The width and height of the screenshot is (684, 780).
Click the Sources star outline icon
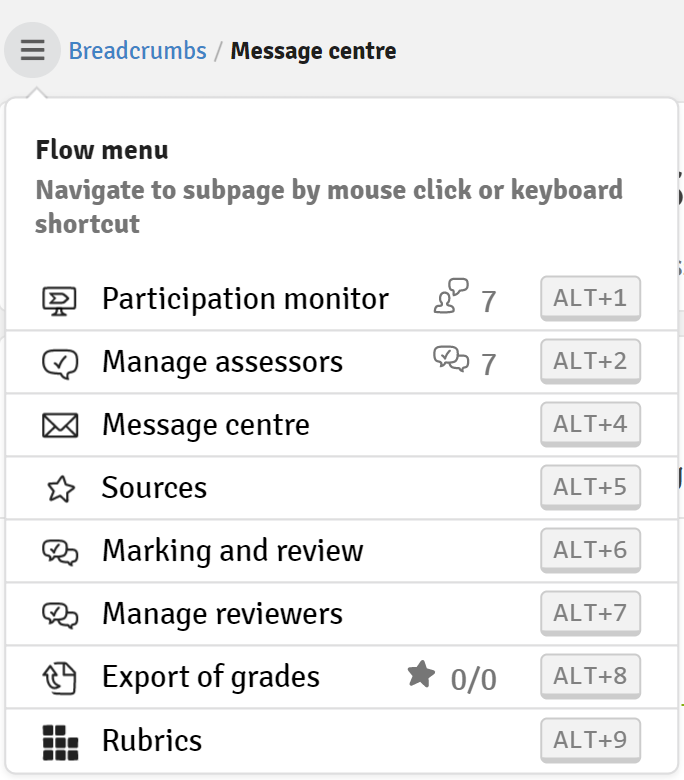tap(61, 489)
